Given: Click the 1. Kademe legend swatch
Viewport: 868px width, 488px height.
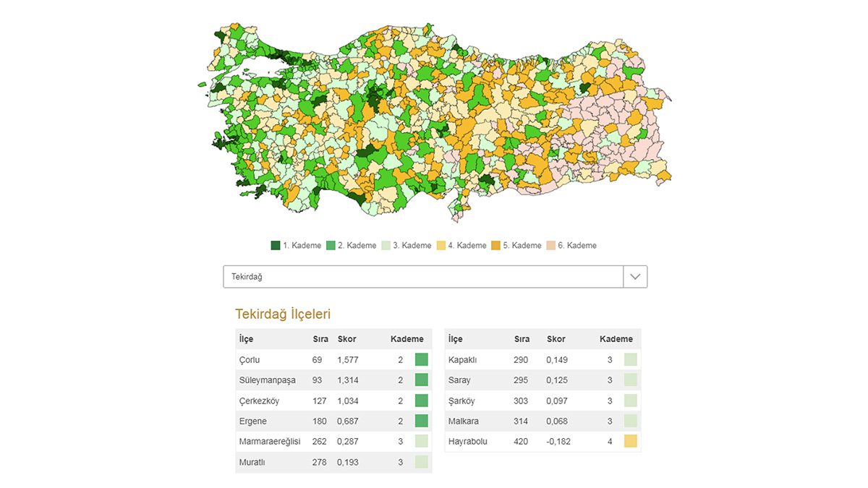Looking at the screenshot, I should (x=276, y=246).
